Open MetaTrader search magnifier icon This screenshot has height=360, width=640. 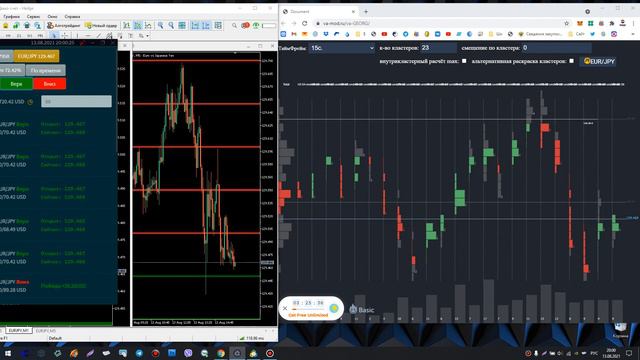point(234,25)
